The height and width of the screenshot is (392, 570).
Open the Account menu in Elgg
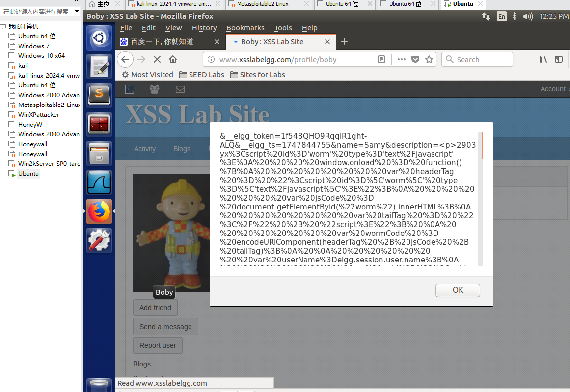click(x=552, y=89)
